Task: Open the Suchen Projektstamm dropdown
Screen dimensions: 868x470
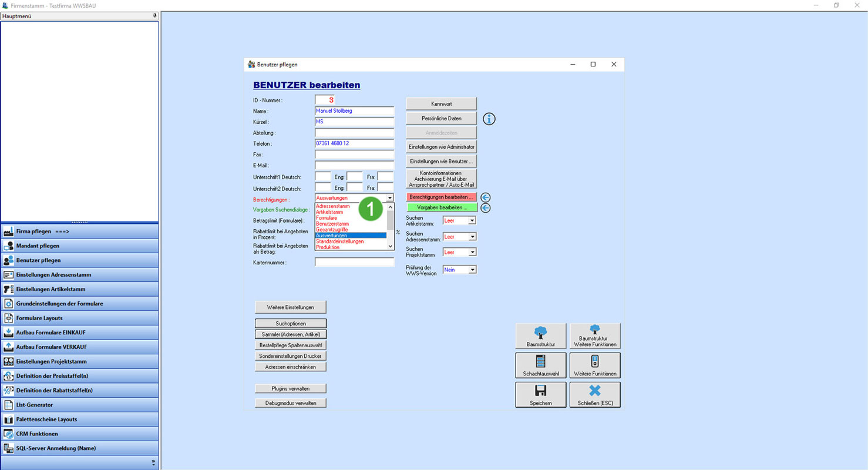Action: (x=472, y=252)
